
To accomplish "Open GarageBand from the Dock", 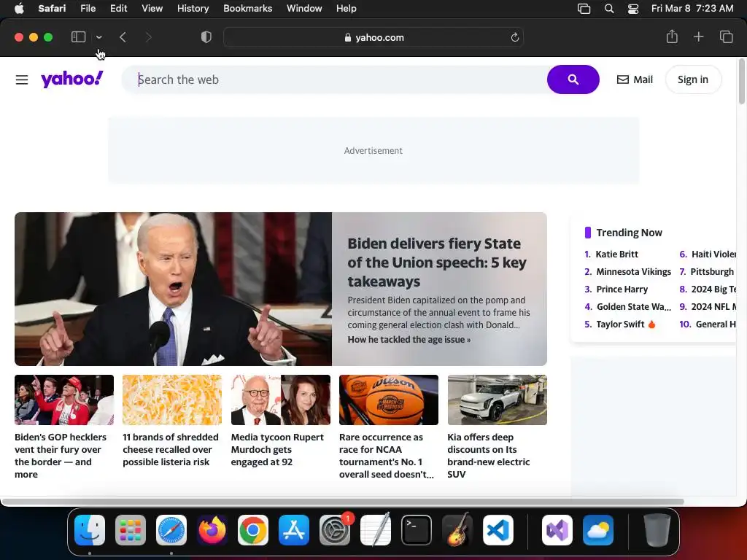I will coord(457,530).
